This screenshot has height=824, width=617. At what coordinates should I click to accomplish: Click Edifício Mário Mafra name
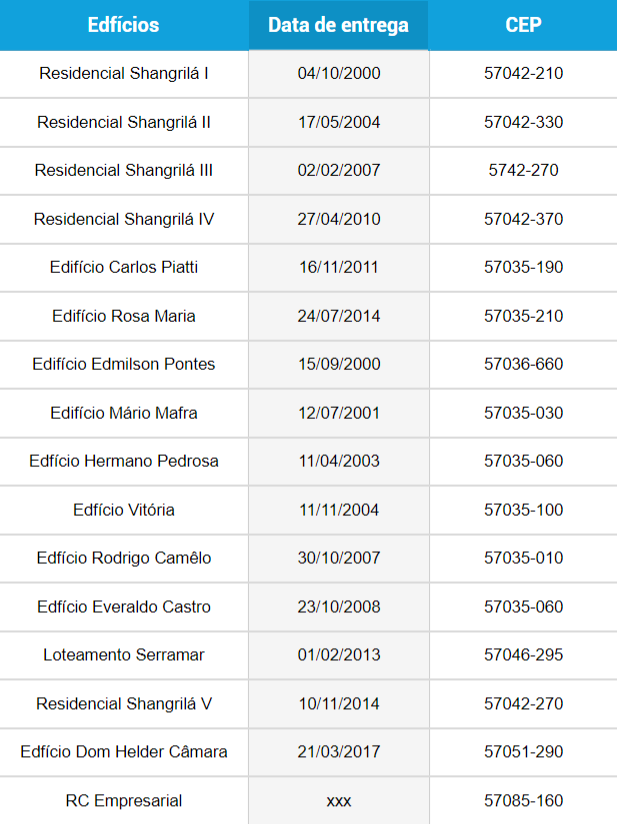click(x=124, y=413)
